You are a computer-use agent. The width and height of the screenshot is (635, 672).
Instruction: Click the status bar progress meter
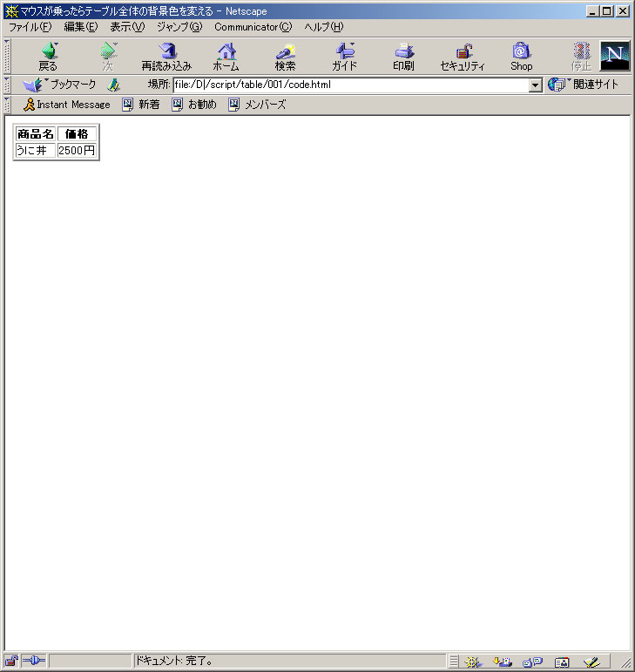(x=91, y=661)
